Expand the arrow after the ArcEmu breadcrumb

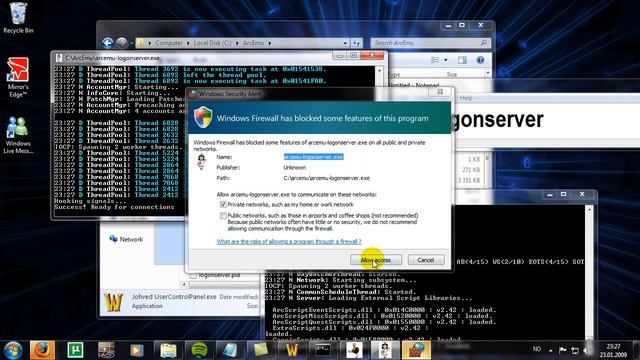(270, 43)
